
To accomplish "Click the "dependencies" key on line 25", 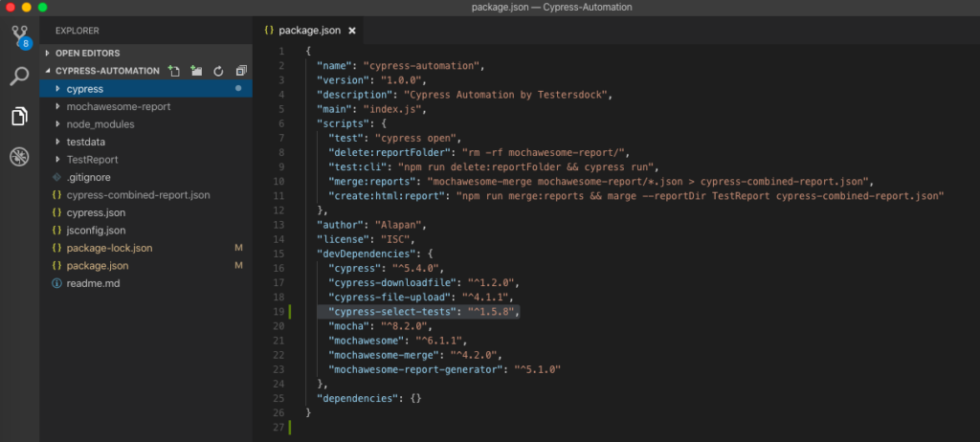I will (358, 398).
